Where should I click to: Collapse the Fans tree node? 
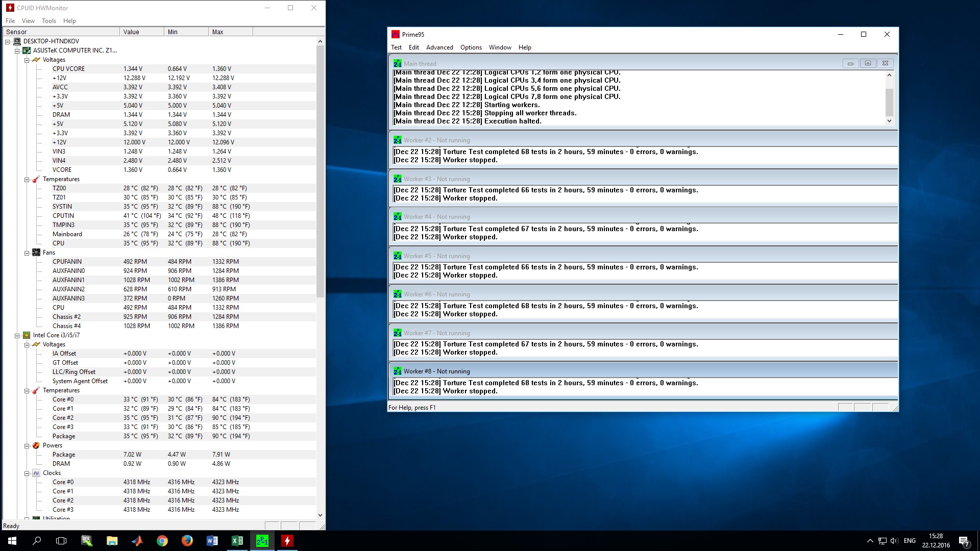click(x=27, y=253)
